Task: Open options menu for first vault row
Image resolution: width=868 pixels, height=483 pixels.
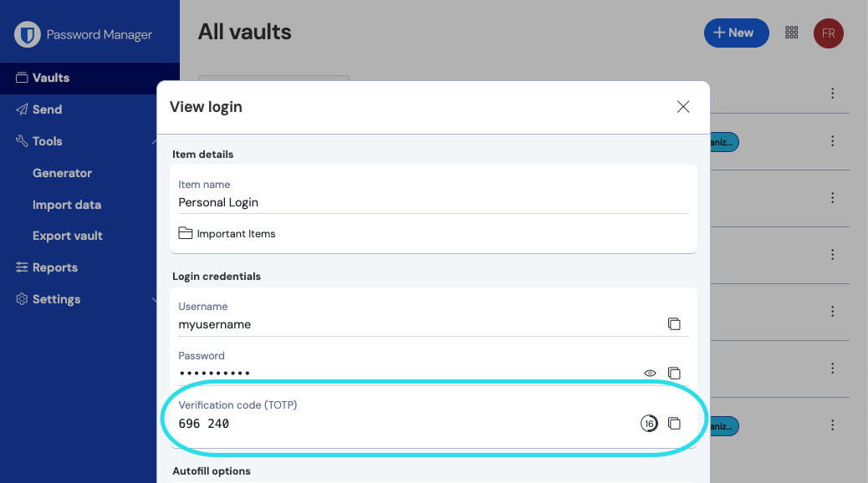Action: (832, 94)
